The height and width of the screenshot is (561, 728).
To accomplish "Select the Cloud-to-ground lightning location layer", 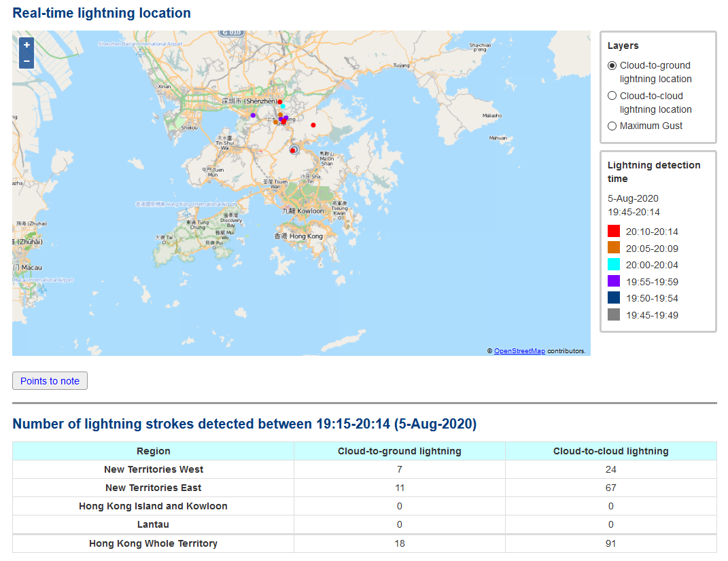I will (612, 65).
